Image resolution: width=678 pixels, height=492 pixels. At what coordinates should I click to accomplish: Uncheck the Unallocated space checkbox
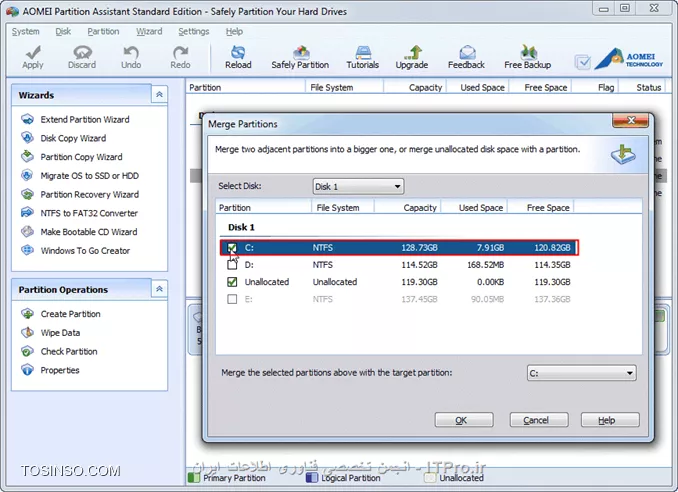(232, 282)
